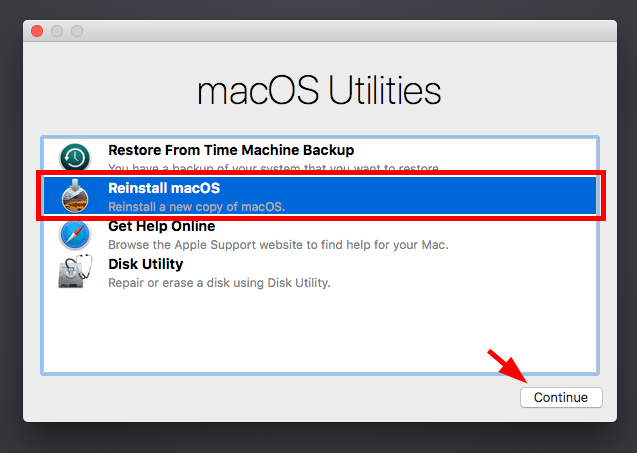
Task: Click the Time Machine clock icon
Action: 75,157
